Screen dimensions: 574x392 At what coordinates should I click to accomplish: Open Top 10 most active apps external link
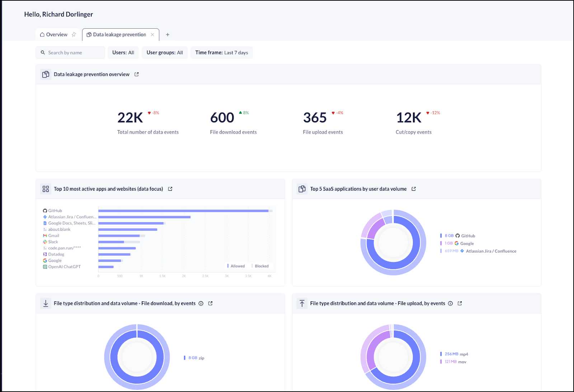pyautogui.click(x=170, y=189)
